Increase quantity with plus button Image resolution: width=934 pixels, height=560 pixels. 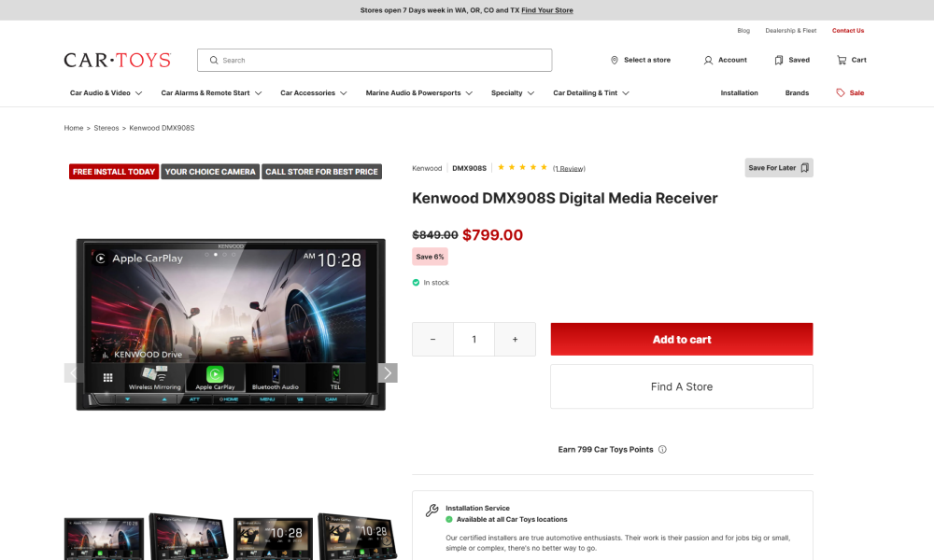(515, 340)
